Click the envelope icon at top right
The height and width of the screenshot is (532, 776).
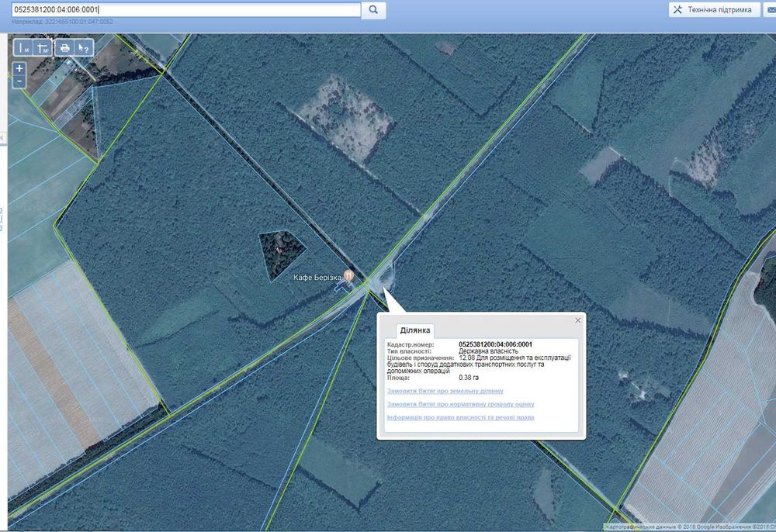click(x=770, y=9)
